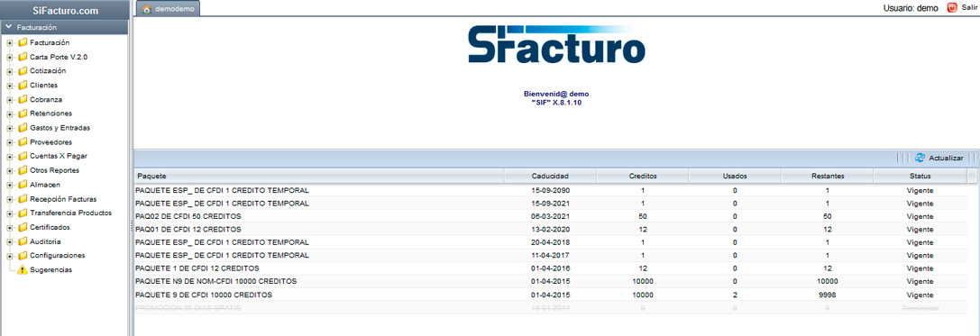The height and width of the screenshot is (336, 980).
Task: Expand the Configuraciones tree node
Action: click(x=10, y=256)
